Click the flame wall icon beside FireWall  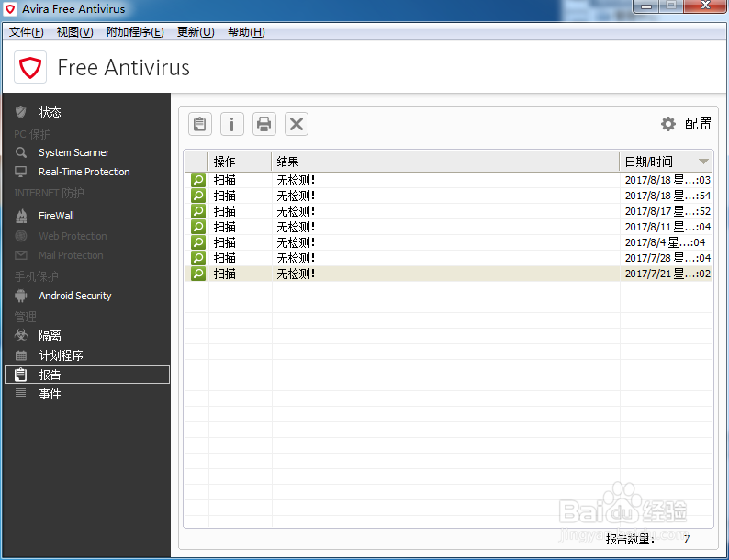[x=21, y=216]
